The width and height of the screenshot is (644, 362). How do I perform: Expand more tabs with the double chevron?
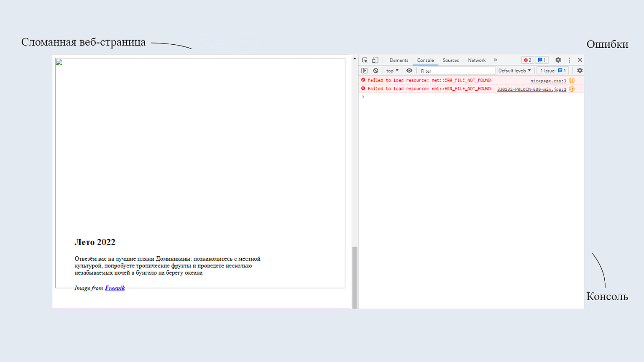496,60
